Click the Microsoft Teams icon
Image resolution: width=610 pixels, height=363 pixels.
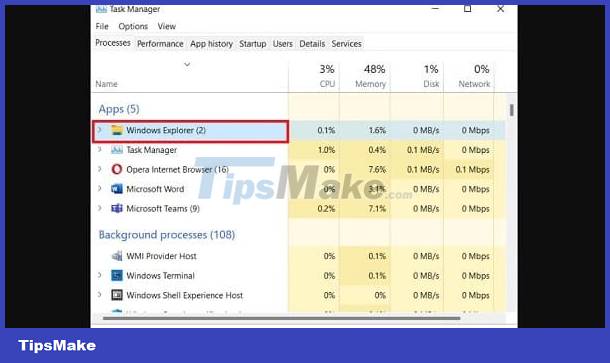click(x=117, y=209)
